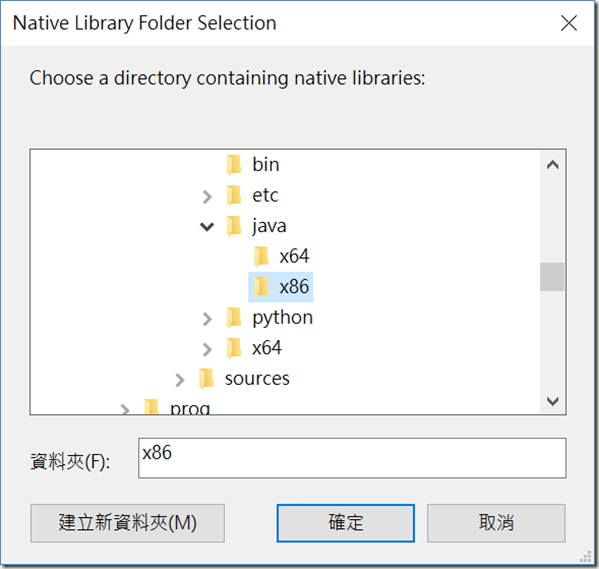Cancel with the 取消 button
This screenshot has width=599, height=569.
pyautogui.click(x=496, y=523)
